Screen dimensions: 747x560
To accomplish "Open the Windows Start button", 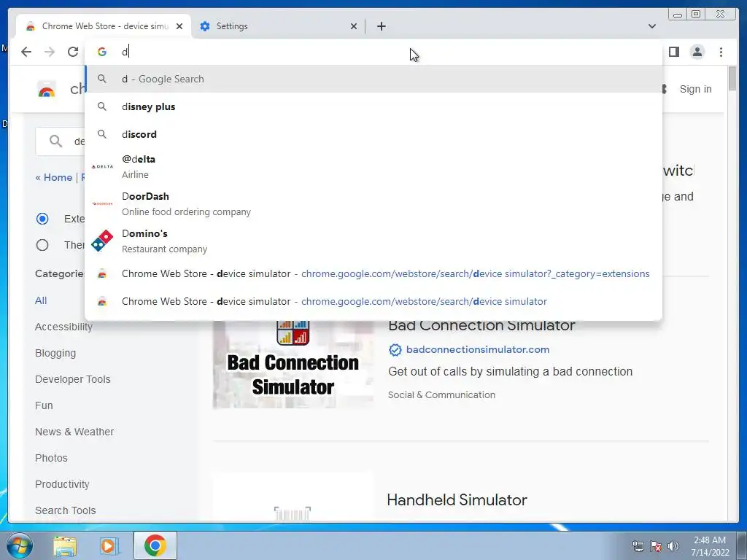I will coord(20,545).
